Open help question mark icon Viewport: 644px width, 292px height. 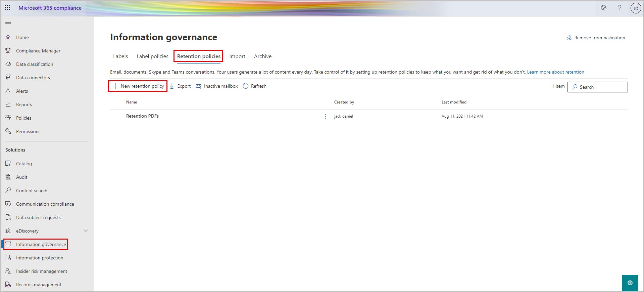coord(620,8)
